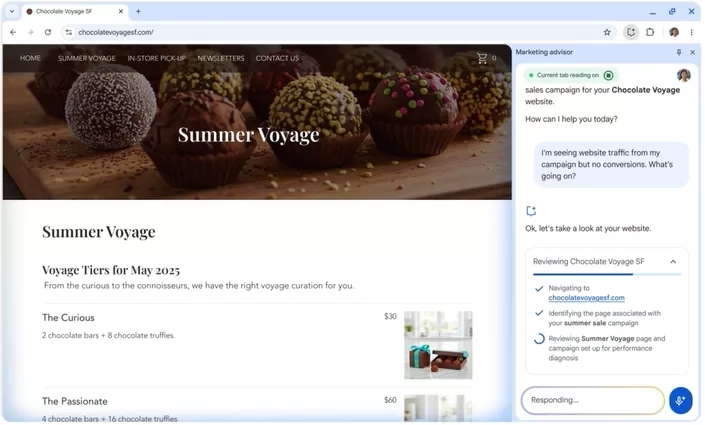Open The Curious product thumbnail
Viewport: 705px width, 425px height.
438,345
